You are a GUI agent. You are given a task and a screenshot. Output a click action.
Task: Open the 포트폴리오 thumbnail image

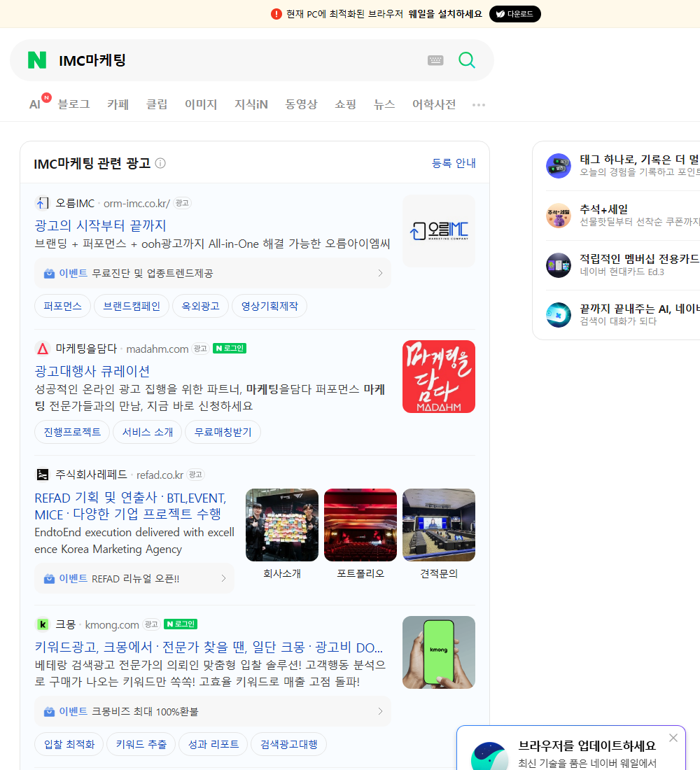[x=360, y=525]
